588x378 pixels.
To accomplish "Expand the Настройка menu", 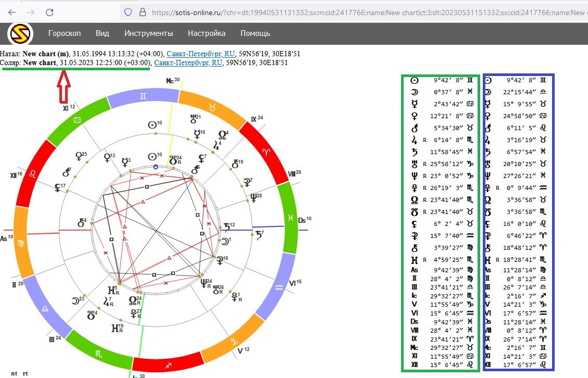I will point(207,33).
